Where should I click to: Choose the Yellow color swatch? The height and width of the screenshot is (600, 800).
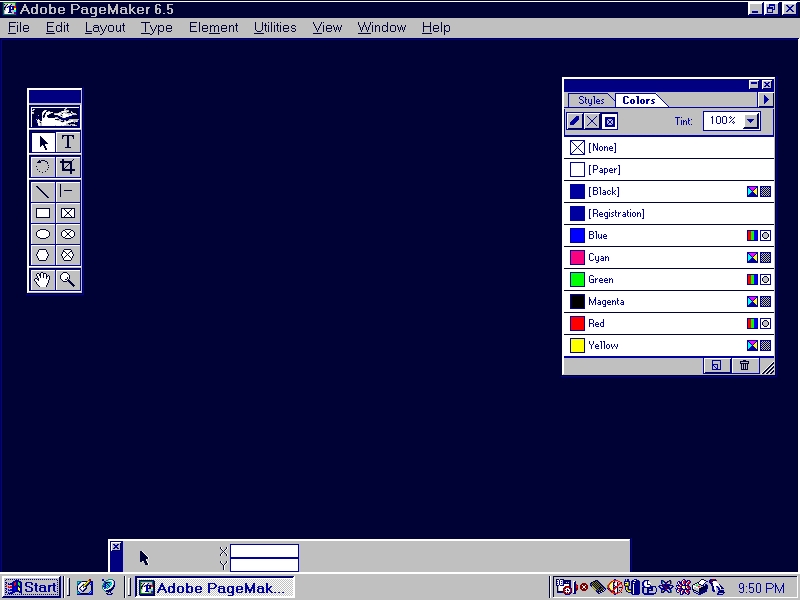click(x=578, y=346)
